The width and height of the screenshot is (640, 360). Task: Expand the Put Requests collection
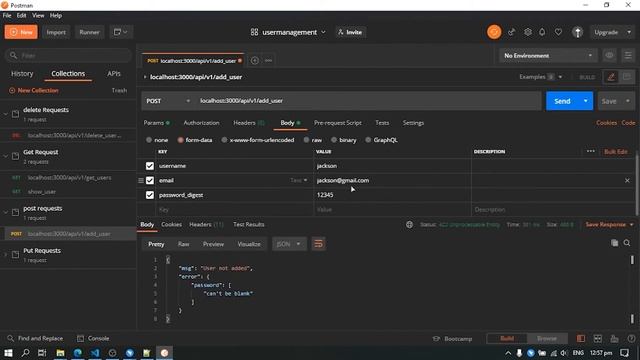coord(6,254)
